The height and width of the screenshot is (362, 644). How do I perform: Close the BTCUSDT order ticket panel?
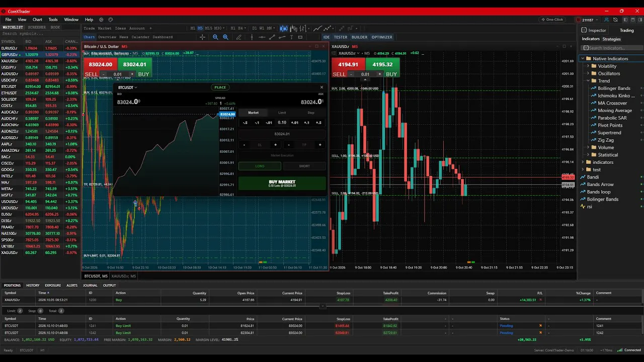[x=321, y=87]
